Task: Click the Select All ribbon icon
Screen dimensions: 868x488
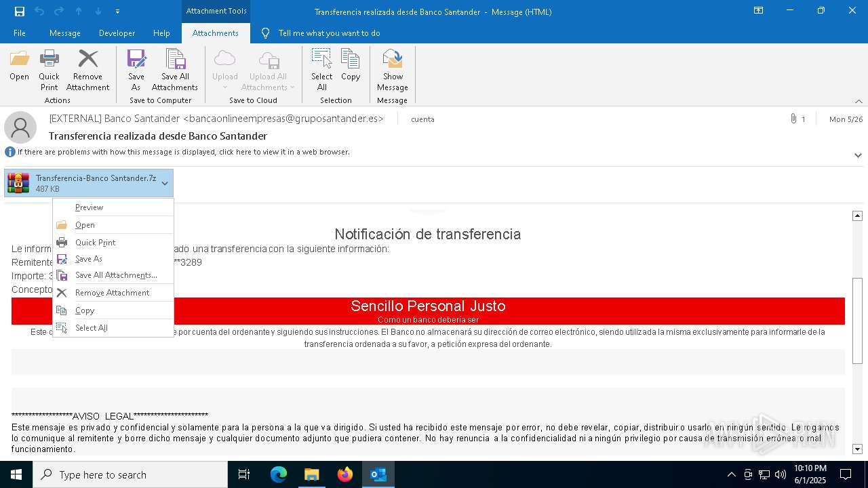Action: (322, 70)
